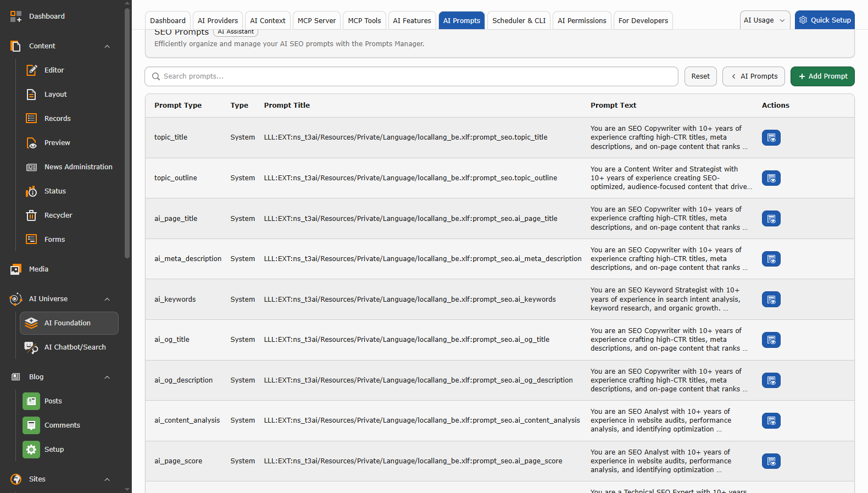Collapse the Content sidebar group
The image size is (868, 493).
tap(107, 46)
